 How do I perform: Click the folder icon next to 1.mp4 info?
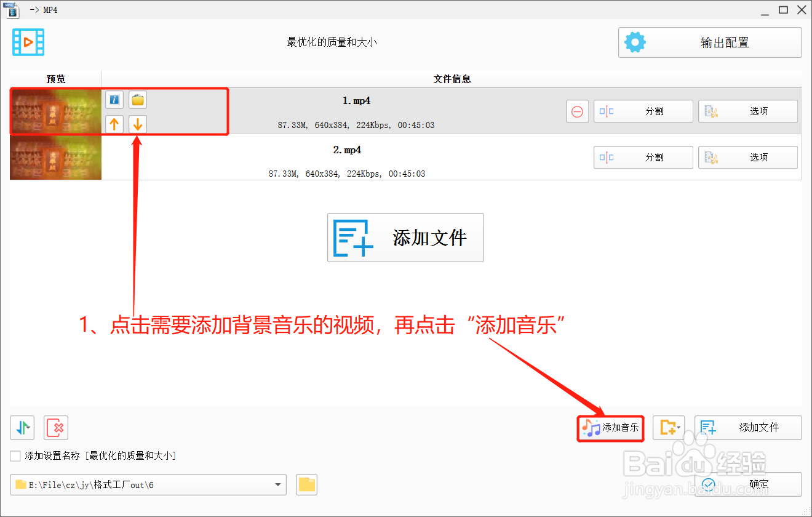click(138, 100)
